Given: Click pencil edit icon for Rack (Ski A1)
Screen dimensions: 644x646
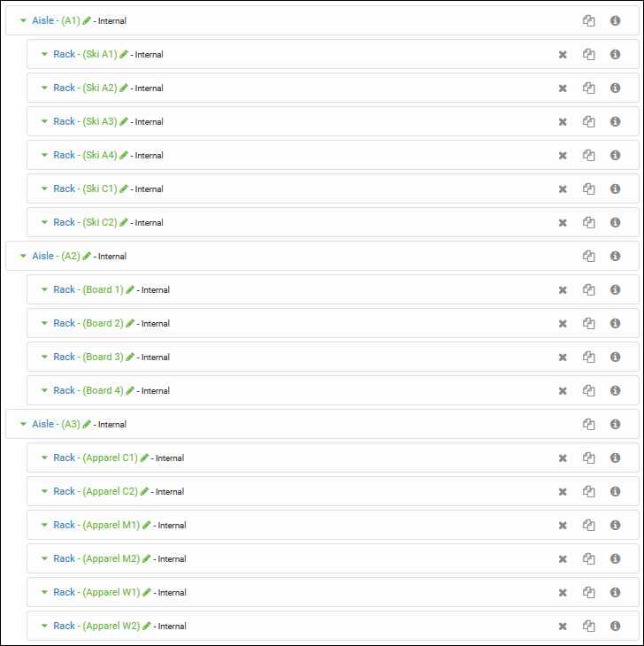Looking at the screenshot, I should (x=124, y=54).
